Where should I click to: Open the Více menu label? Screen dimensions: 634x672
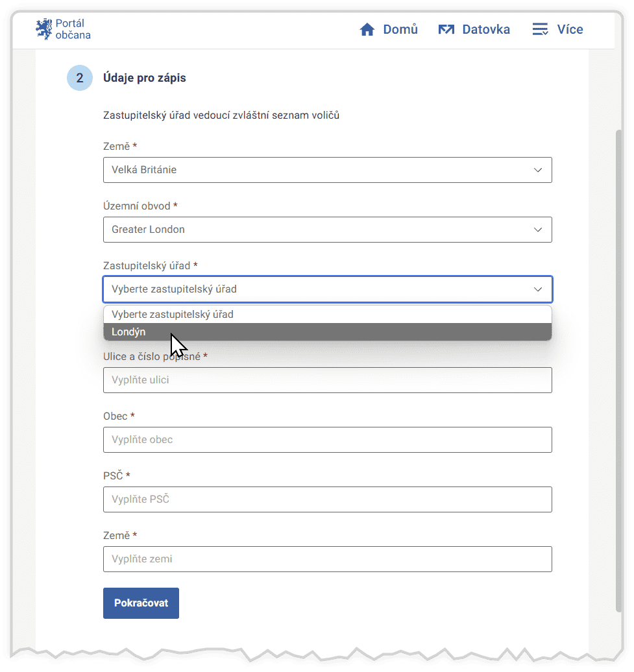(x=570, y=30)
